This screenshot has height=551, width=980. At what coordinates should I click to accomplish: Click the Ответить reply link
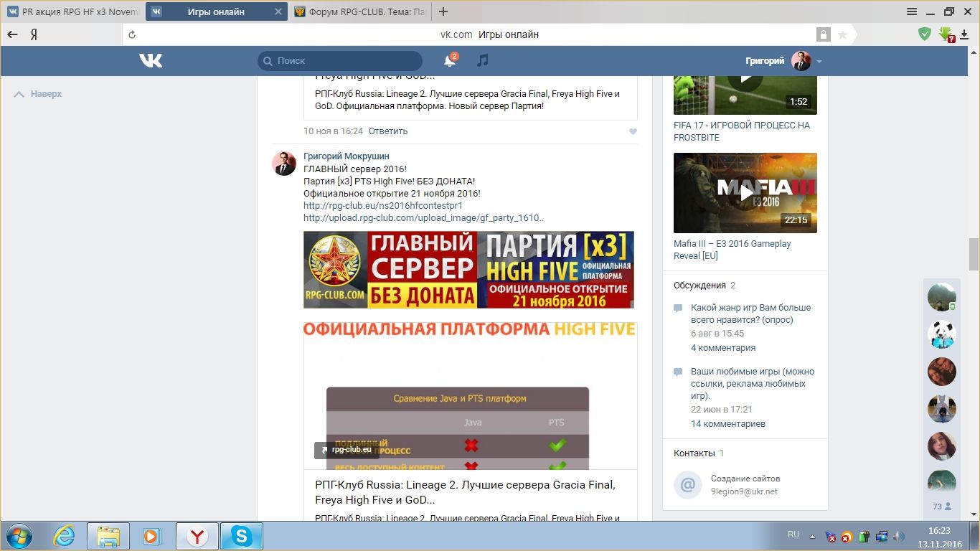tap(388, 131)
